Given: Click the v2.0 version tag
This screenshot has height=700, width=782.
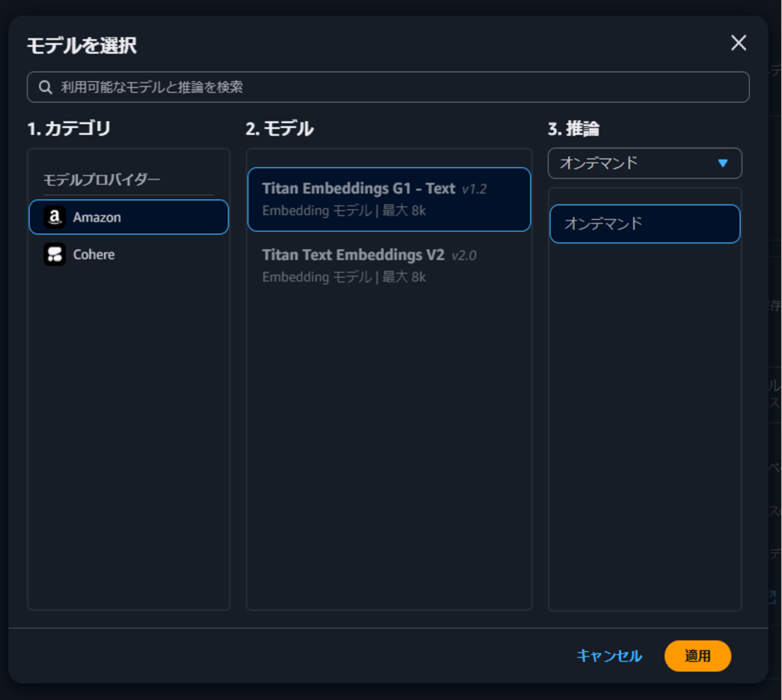Looking at the screenshot, I should pos(464,255).
